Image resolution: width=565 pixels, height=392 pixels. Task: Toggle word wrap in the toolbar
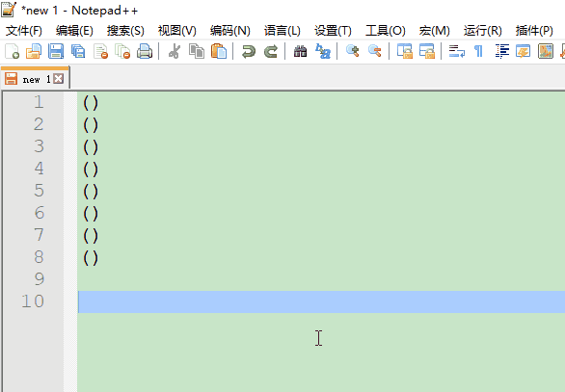tap(457, 51)
